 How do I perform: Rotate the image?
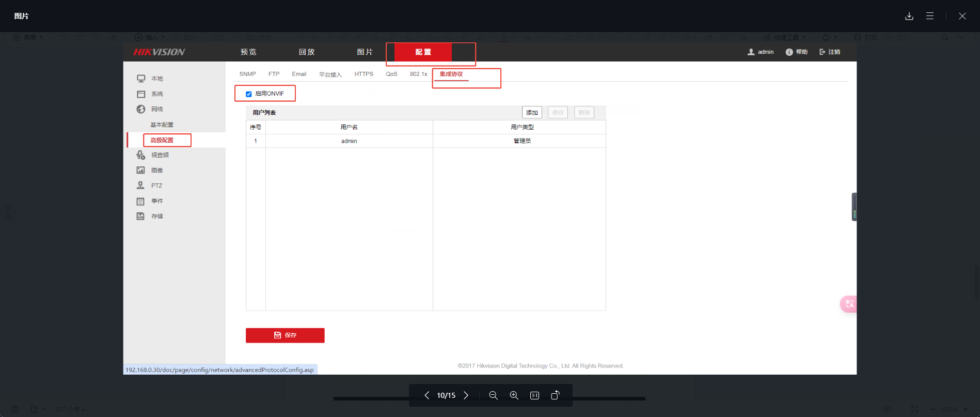[x=555, y=395]
